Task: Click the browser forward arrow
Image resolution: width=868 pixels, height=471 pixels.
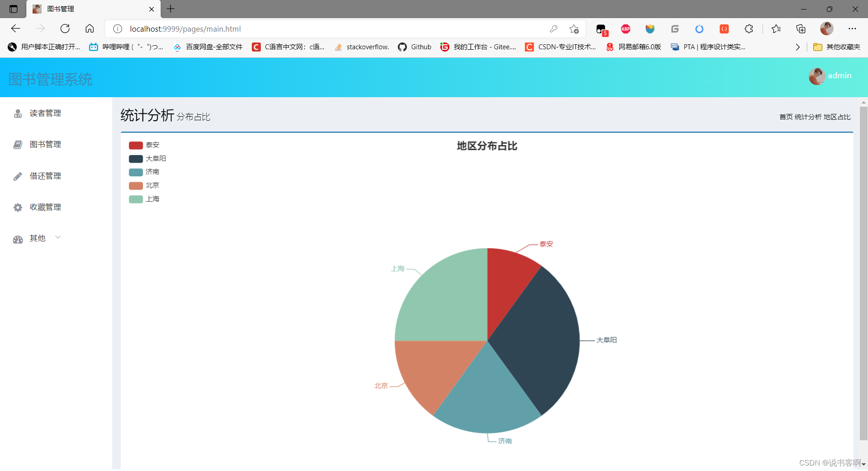Action: (x=40, y=29)
